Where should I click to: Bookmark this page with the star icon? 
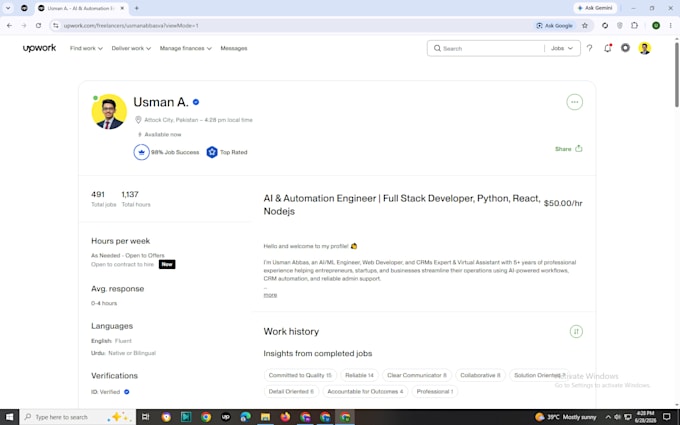pos(585,26)
